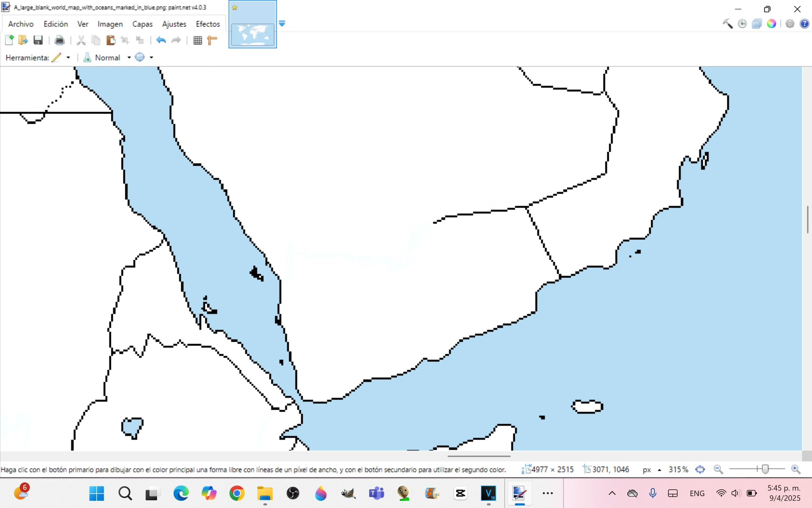Click the Paste icon
Screen dimensions: 812x508
coord(110,40)
